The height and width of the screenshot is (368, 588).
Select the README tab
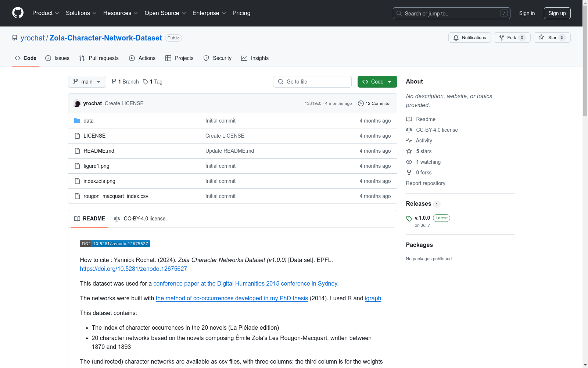tap(90, 219)
